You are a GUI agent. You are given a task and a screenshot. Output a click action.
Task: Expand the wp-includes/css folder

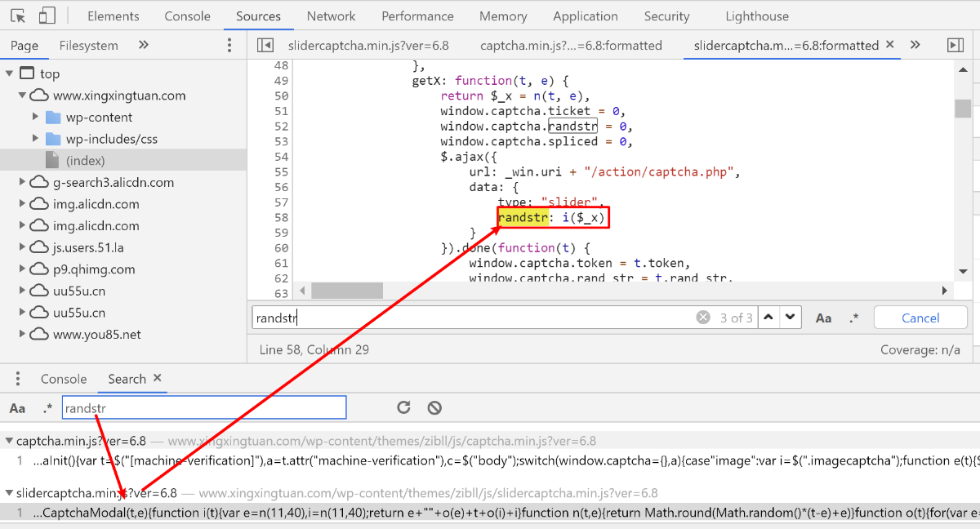click(x=36, y=139)
